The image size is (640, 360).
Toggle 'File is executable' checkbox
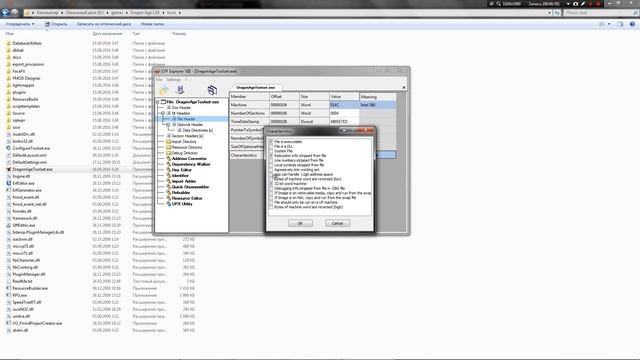pos(271,142)
